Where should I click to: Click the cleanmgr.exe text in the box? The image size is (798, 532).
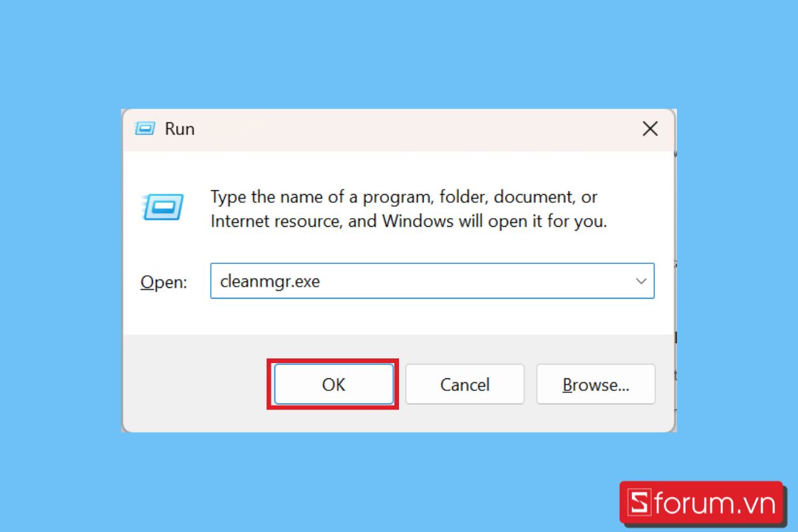pos(270,281)
